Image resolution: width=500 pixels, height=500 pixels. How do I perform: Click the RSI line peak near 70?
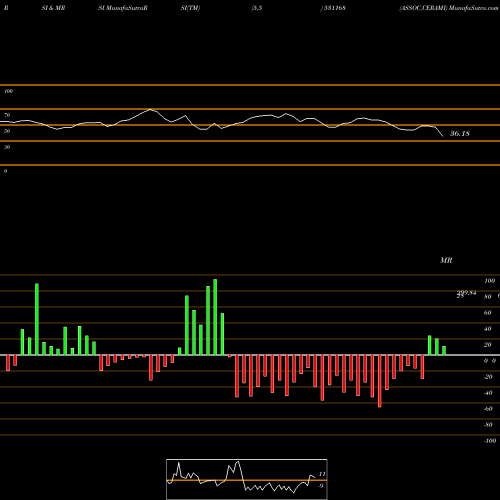click(x=151, y=109)
